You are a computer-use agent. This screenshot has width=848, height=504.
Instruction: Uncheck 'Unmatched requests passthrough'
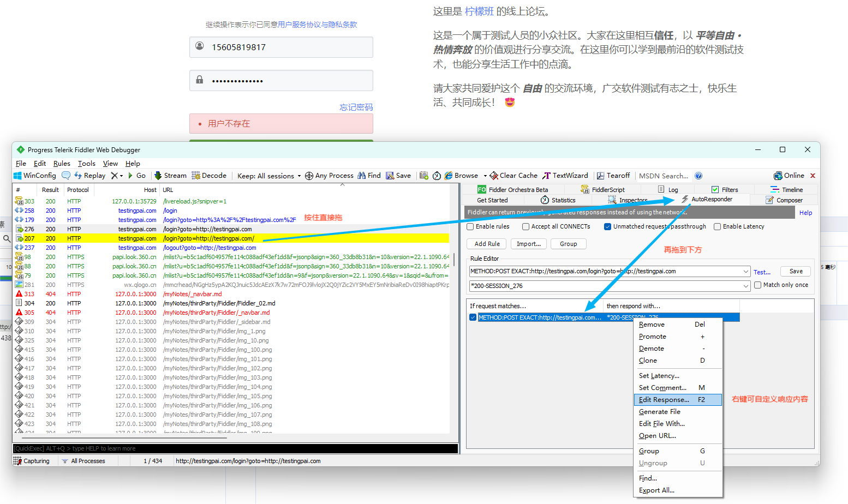coord(607,226)
